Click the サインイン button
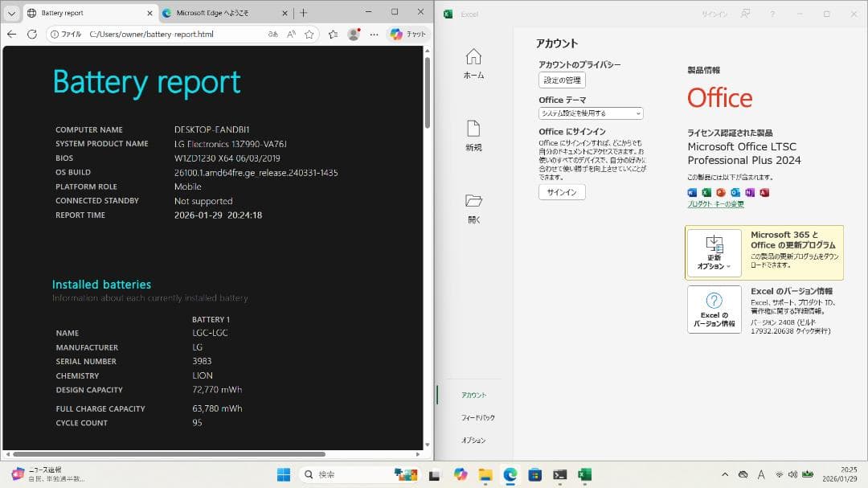The height and width of the screenshot is (488, 868). tap(561, 191)
